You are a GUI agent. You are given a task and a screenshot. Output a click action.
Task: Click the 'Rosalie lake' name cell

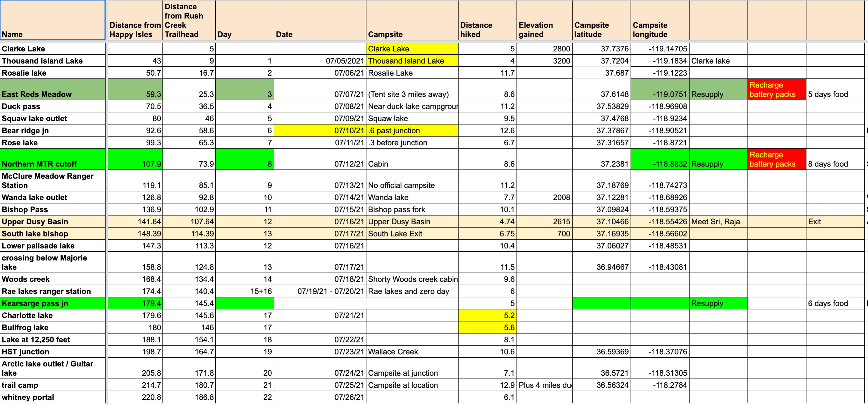point(53,73)
